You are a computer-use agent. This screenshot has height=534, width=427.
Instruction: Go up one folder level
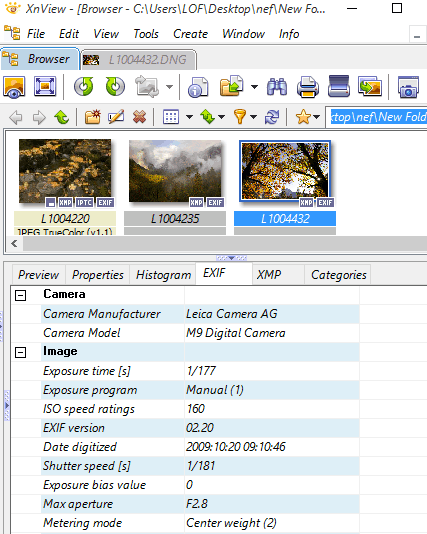[x=62, y=117]
